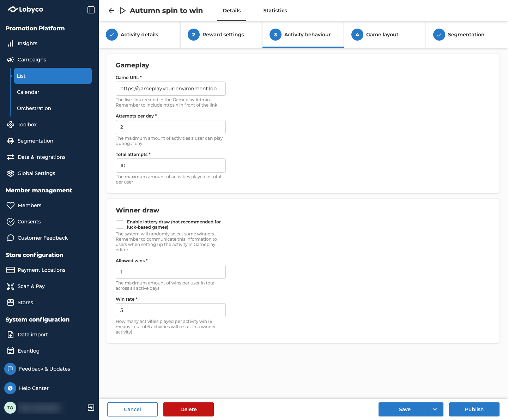Click the Campaigns megaphone icon

pyautogui.click(x=11, y=60)
